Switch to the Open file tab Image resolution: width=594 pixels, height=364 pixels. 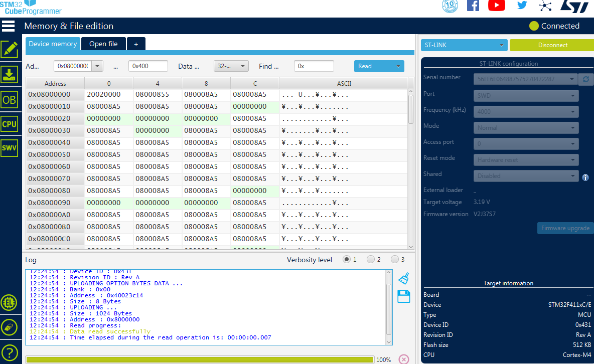point(103,44)
